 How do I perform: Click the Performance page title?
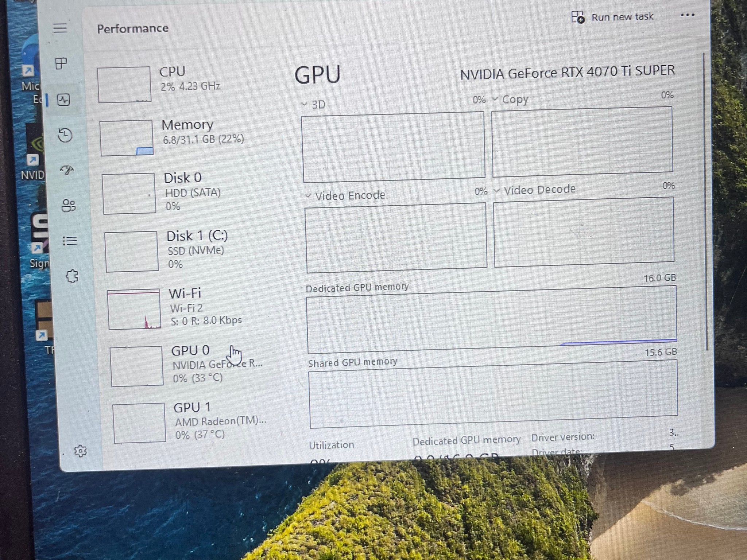(133, 28)
